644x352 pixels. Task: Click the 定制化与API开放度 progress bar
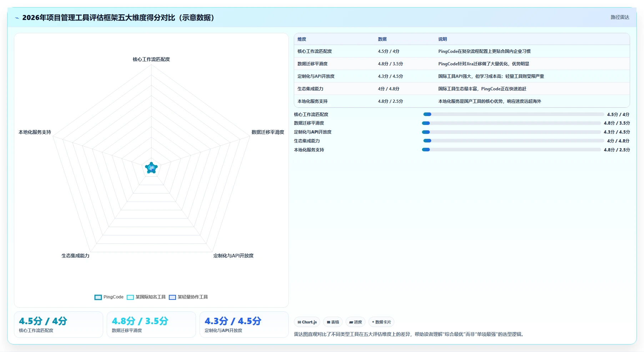tap(511, 132)
